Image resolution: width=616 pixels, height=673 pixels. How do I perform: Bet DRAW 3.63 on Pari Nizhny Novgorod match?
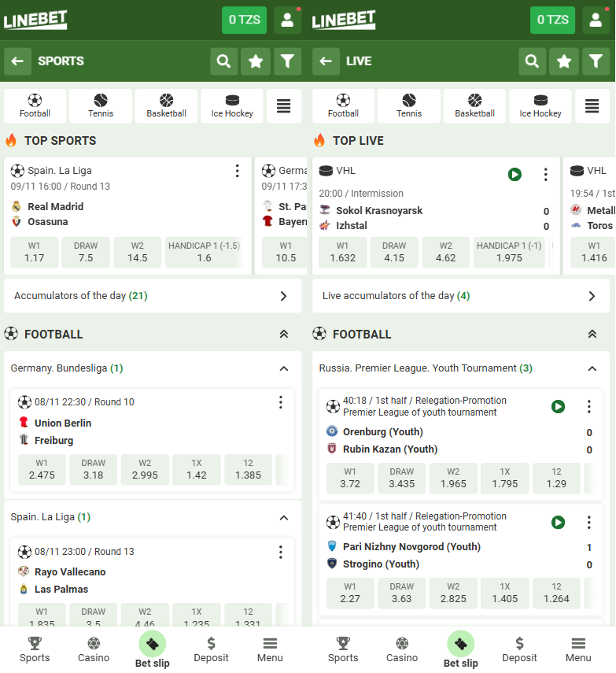click(402, 593)
